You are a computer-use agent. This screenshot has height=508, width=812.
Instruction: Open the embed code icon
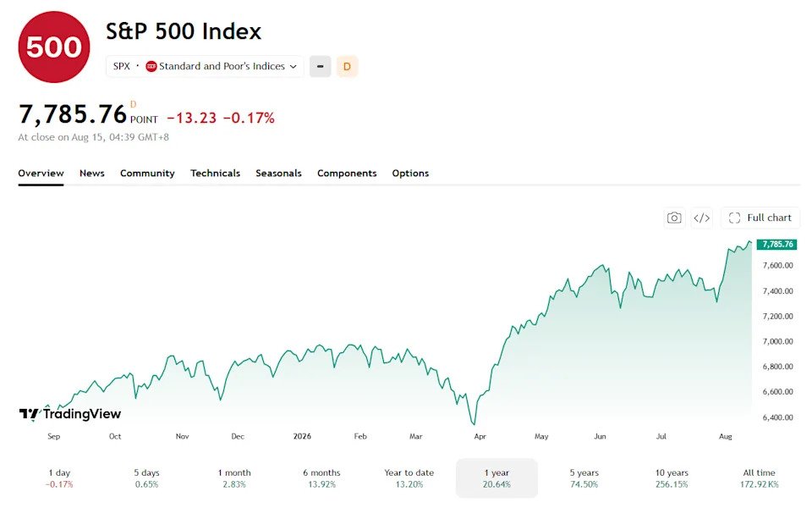(702, 218)
